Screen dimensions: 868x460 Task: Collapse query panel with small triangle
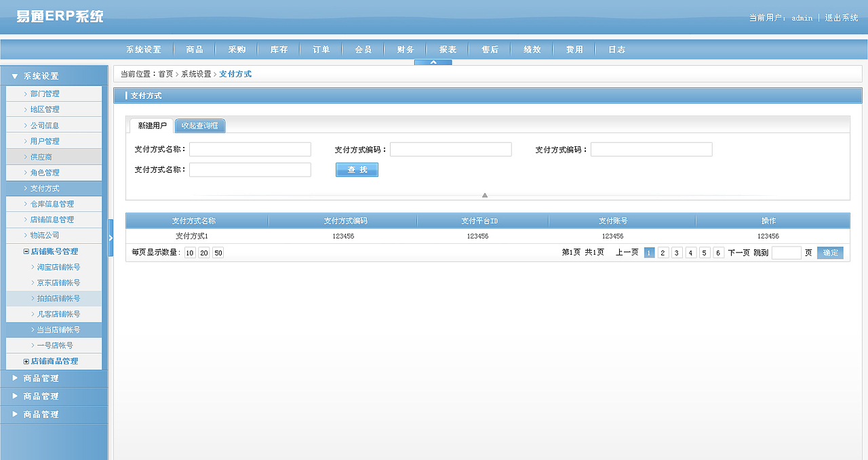(485, 195)
